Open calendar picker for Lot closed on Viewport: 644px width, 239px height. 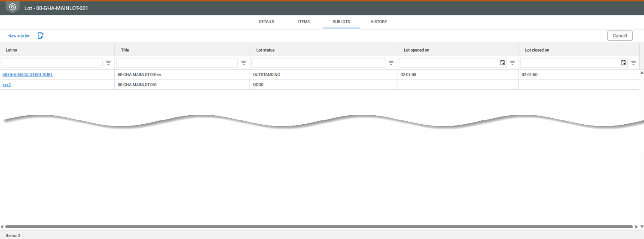click(623, 63)
